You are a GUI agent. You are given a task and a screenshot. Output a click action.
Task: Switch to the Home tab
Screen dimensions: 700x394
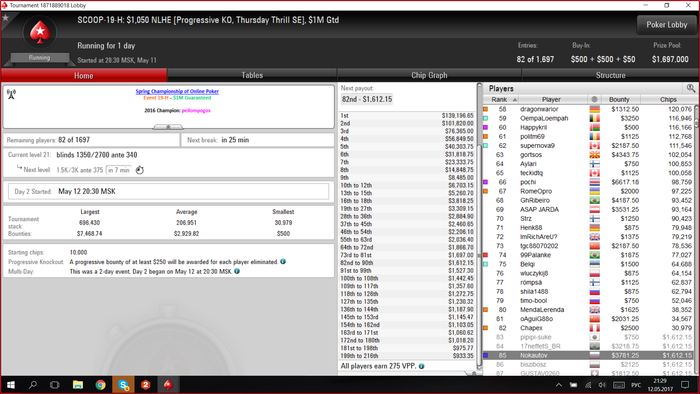point(84,75)
